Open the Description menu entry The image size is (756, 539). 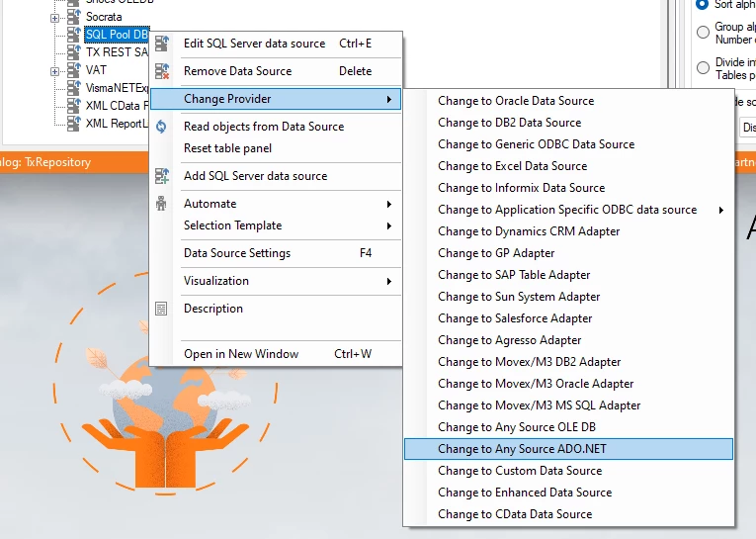coord(276,309)
